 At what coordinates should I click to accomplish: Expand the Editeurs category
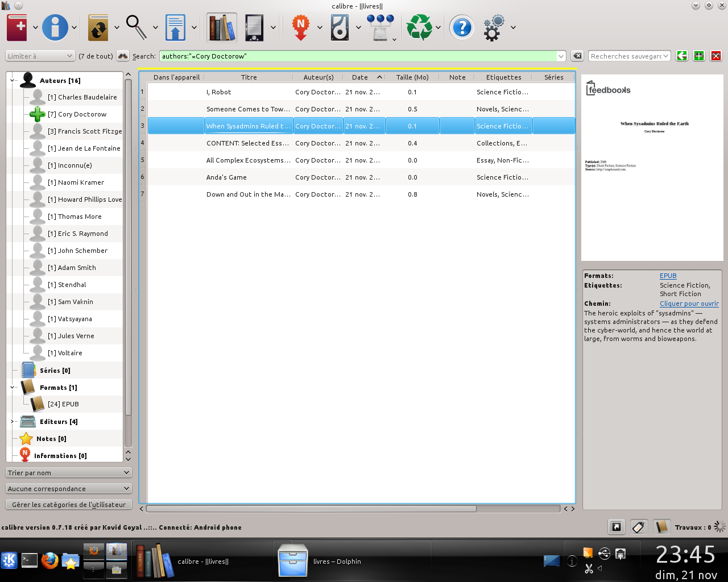13,421
